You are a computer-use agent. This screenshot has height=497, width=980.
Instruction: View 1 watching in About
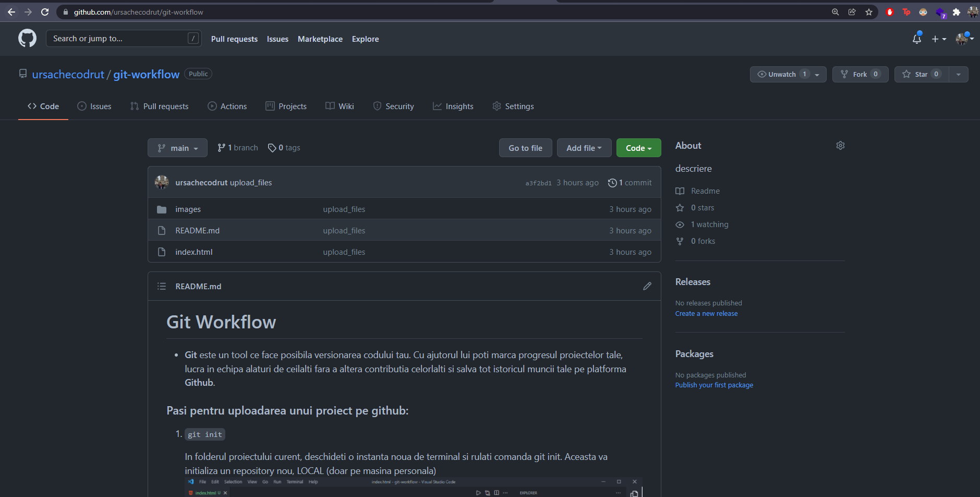click(702, 224)
